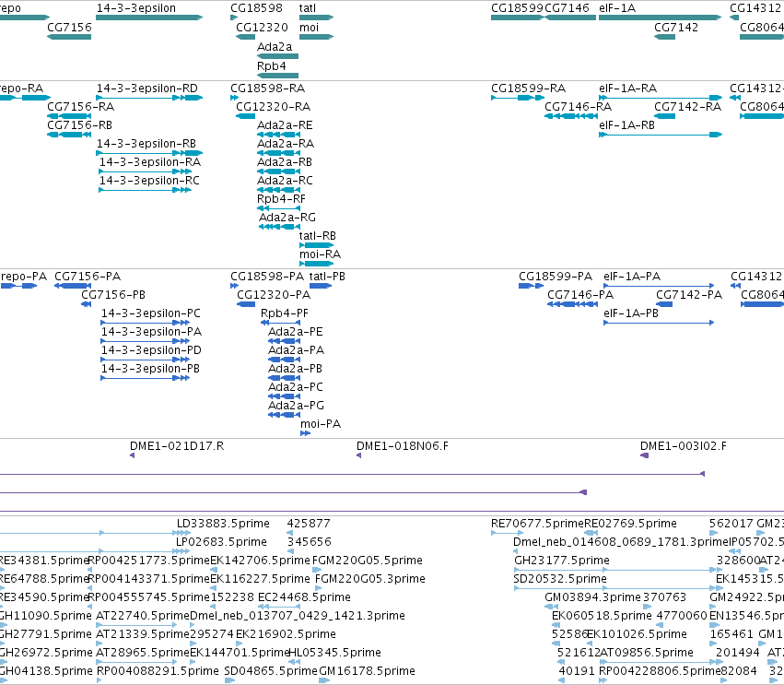Select the tatl gene label
Image resolution: width=784 pixels, height=685 pixels.
click(x=308, y=8)
